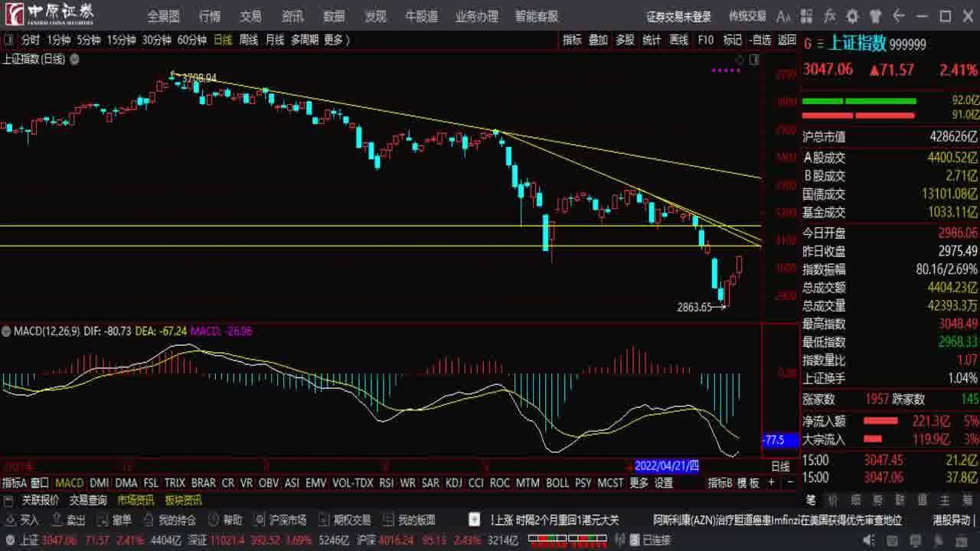
Task: Click the 传统交易 button
Action: [x=747, y=16]
